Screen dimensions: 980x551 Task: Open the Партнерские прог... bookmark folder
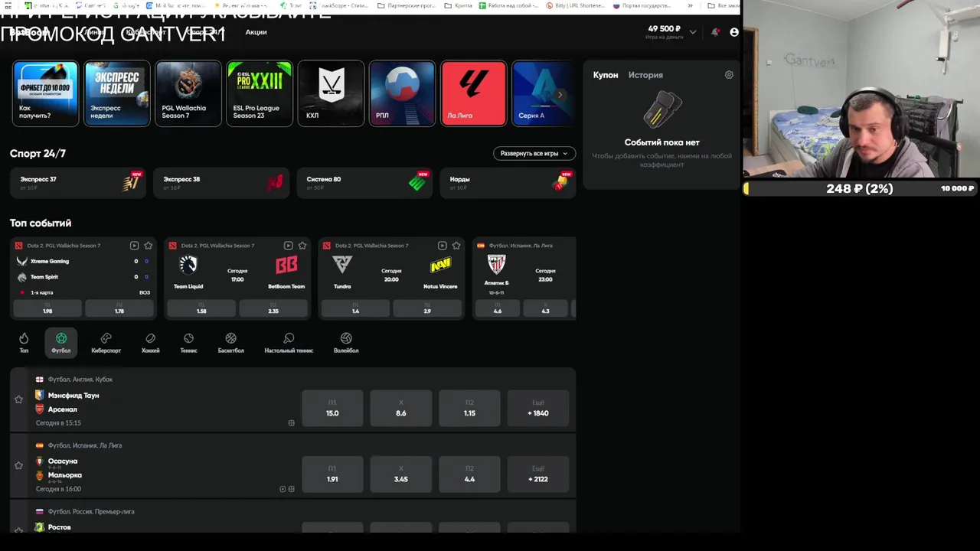click(x=407, y=5)
